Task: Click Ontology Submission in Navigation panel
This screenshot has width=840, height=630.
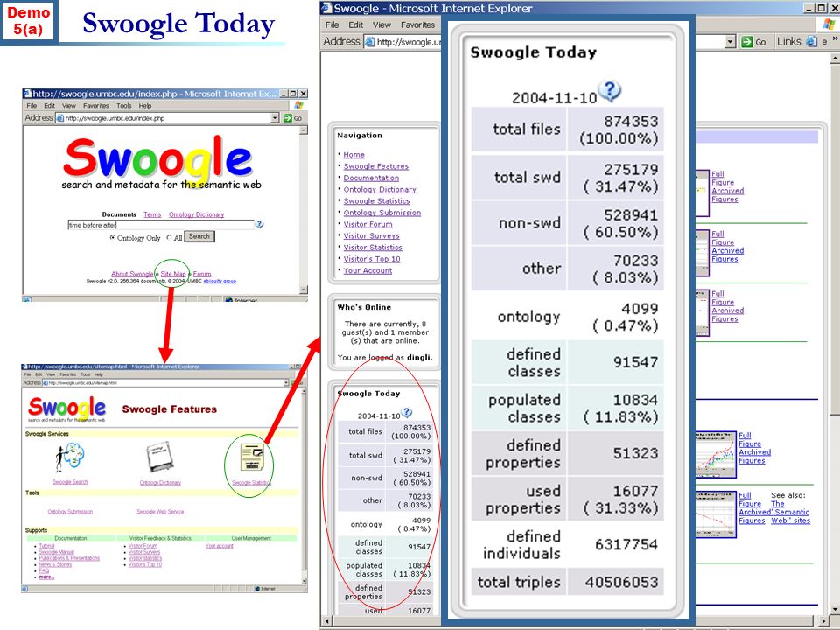Action: [x=382, y=213]
